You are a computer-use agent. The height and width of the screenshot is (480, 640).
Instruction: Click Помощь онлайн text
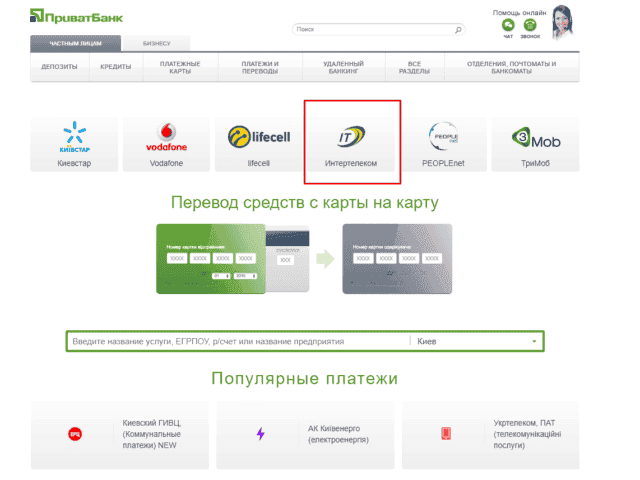point(519,13)
